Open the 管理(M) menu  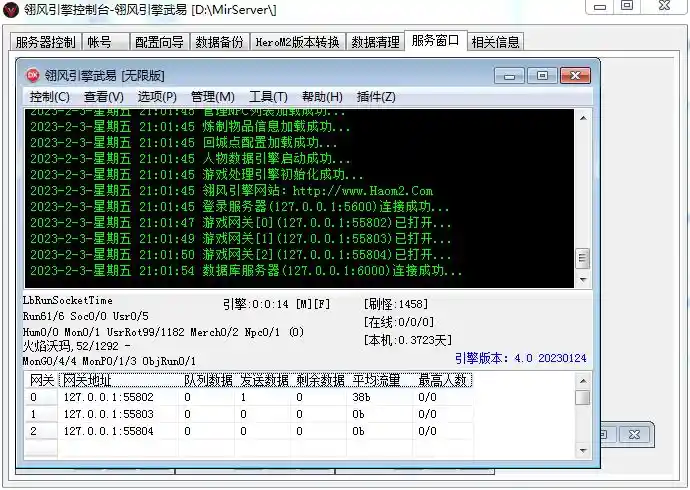coord(213,97)
